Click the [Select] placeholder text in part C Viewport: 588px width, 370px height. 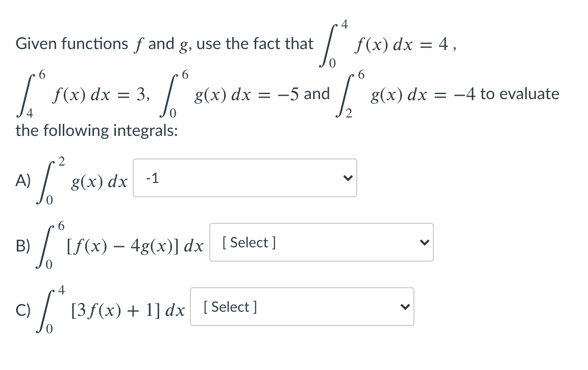(x=230, y=307)
